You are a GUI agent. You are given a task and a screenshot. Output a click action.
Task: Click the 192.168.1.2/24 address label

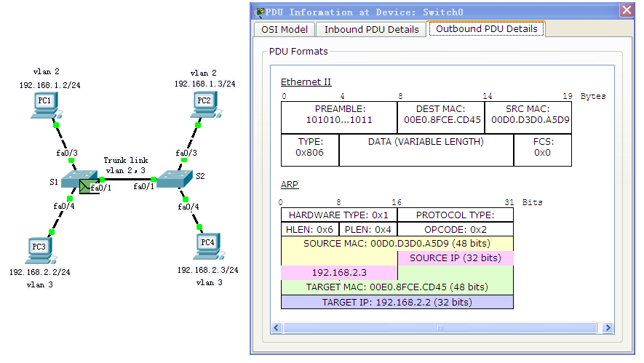coord(49,85)
